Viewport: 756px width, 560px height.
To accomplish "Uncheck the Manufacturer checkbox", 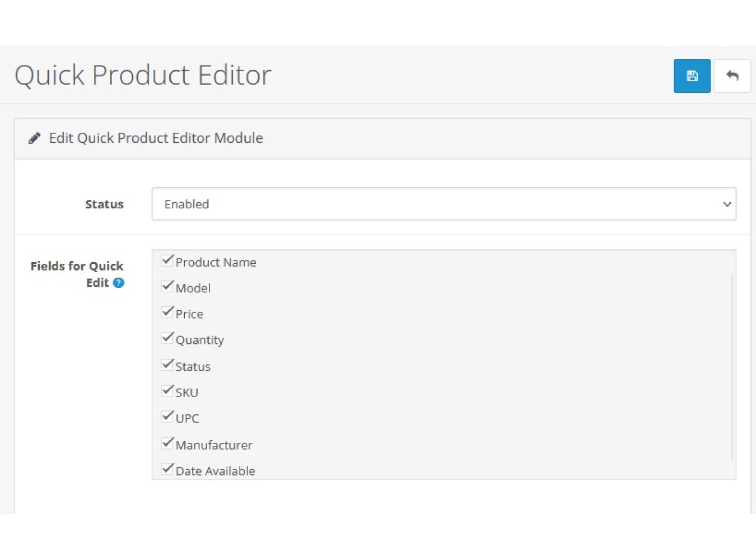I will coord(167,443).
